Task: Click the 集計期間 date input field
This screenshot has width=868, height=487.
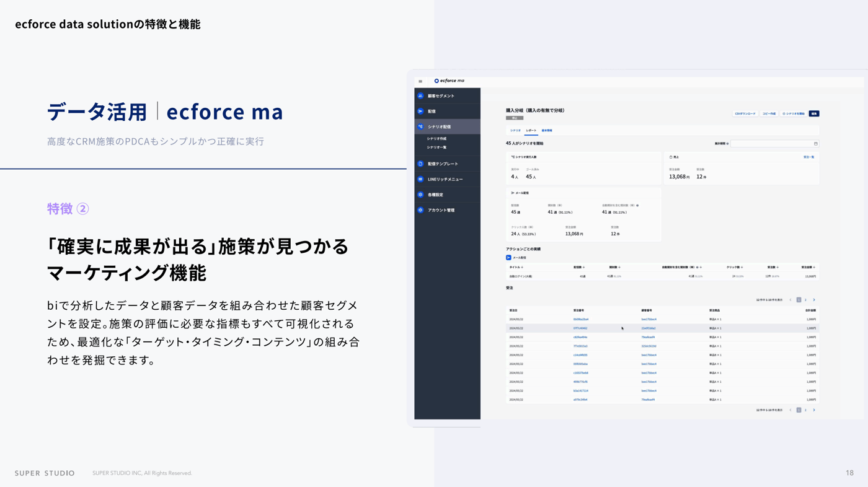Action: [774, 144]
